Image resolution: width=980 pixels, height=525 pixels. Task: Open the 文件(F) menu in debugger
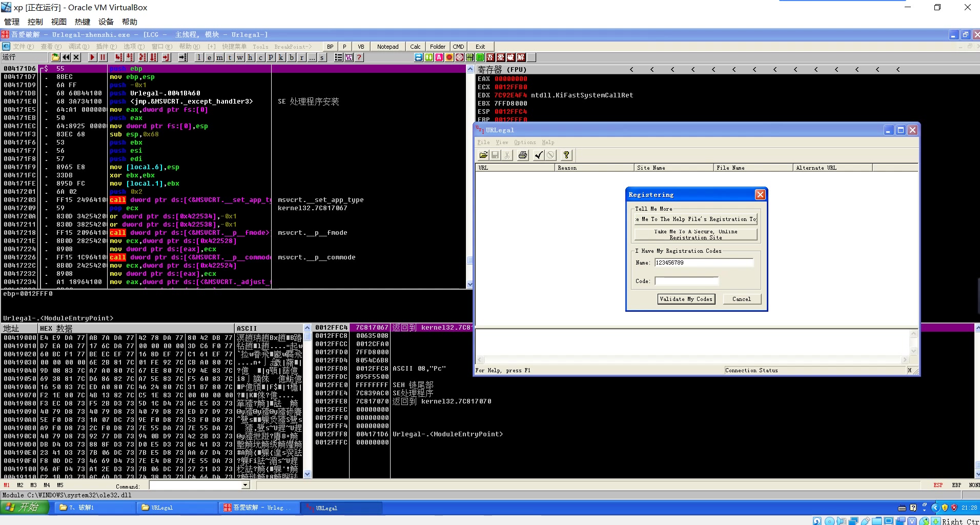point(24,47)
